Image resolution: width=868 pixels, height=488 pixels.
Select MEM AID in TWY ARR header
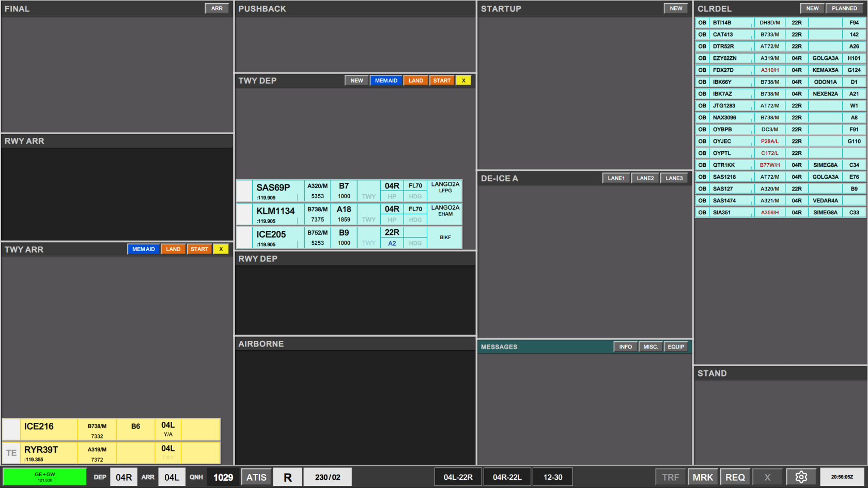(x=143, y=249)
